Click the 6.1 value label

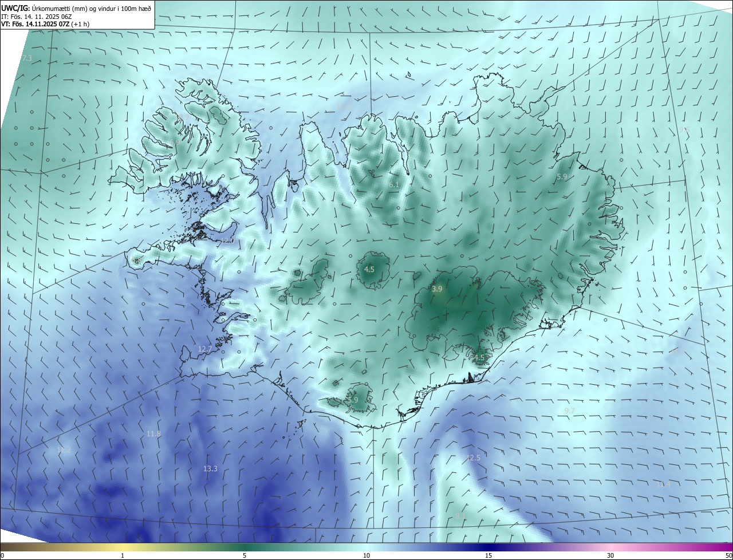click(x=394, y=185)
